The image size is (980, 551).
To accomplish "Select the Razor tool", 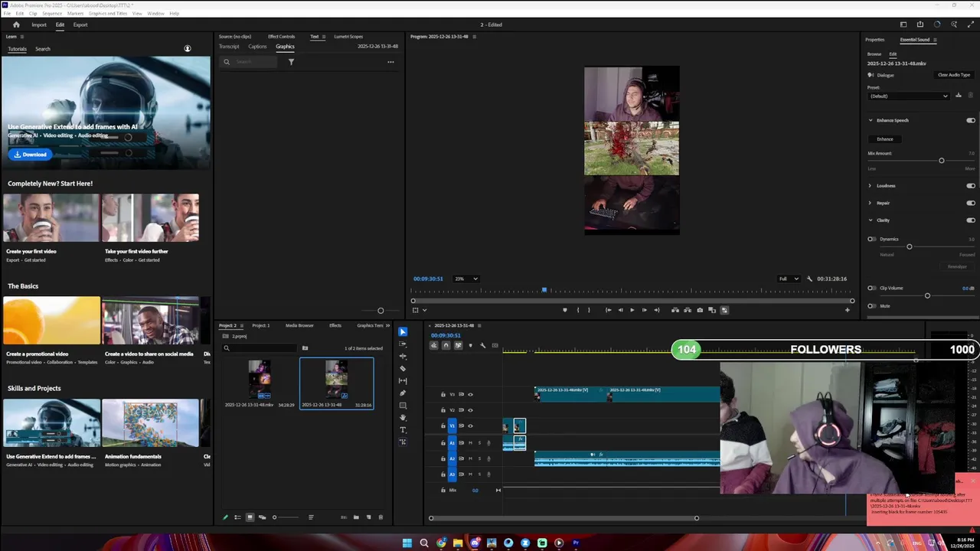I will point(403,368).
